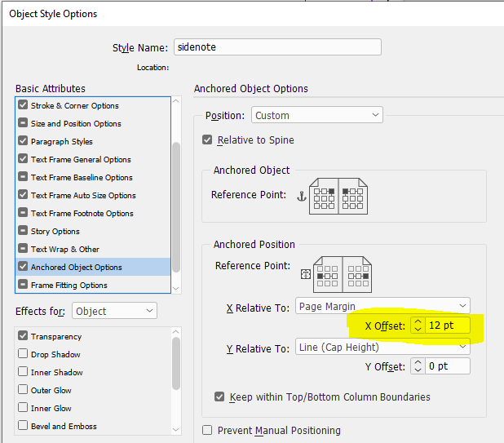
Task: Toggle Text Wrap & Other checkbox
Action: click(23, 249)
